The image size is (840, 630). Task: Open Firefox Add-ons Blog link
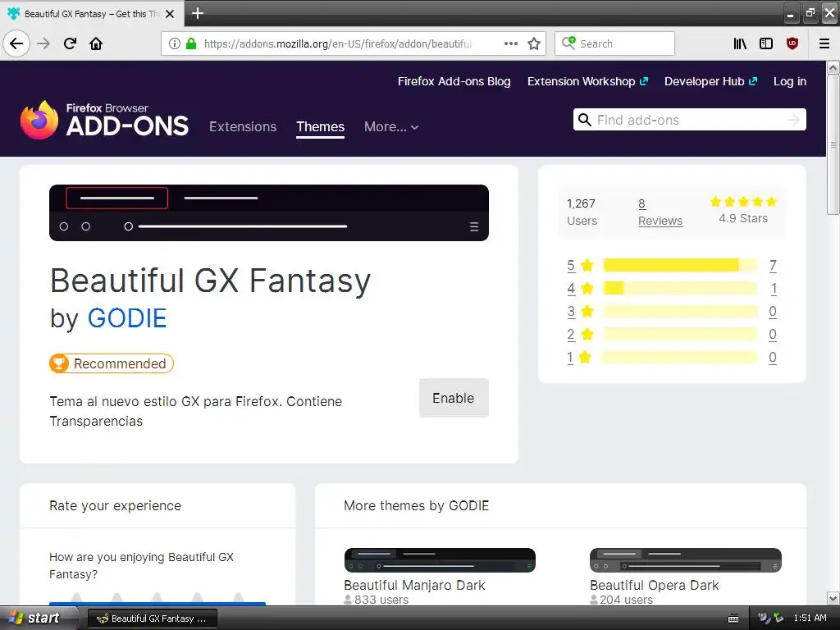pyautogui.click(x=454, y=81)
